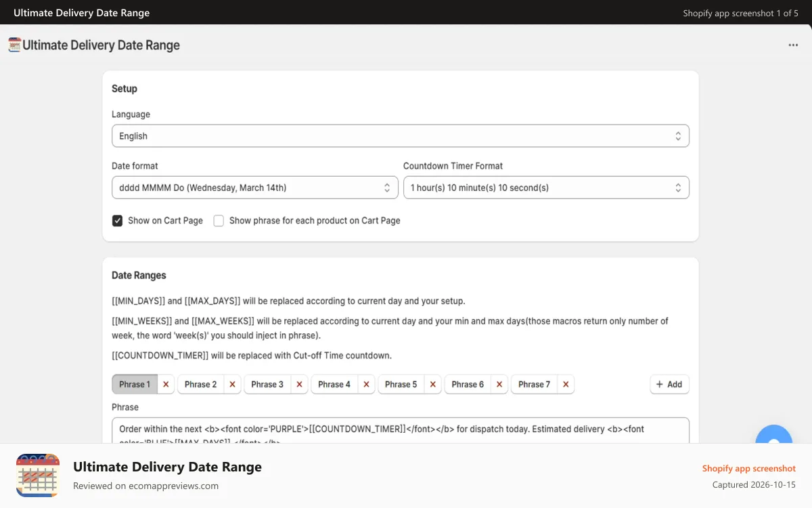The width and height of the screenshot is (812, 508).
Task: Click the [[COUNTDOWN_TIMER]] macro description line
Action: tap(252, 356)
